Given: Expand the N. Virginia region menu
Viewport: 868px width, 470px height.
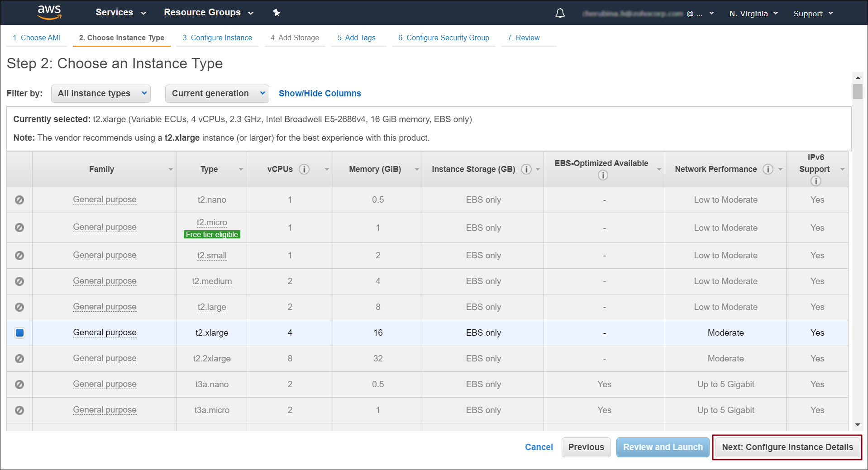Looking at the screenshot, I should pyautogui.click(x=753, y=14).
